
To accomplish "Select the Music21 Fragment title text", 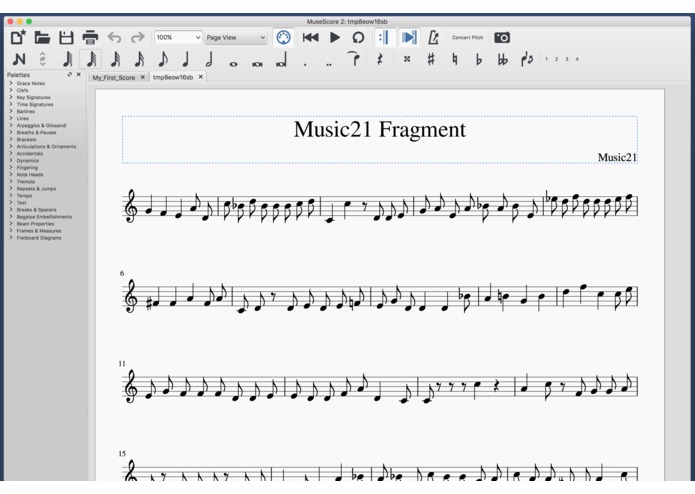I will pyautogui.click(x=379, y=129).
